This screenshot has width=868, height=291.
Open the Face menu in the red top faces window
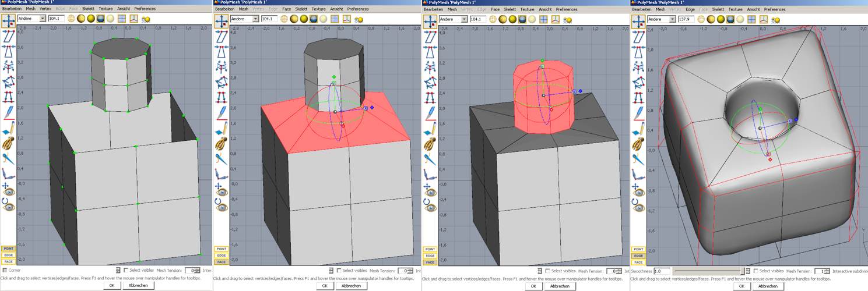coord(286,9)
